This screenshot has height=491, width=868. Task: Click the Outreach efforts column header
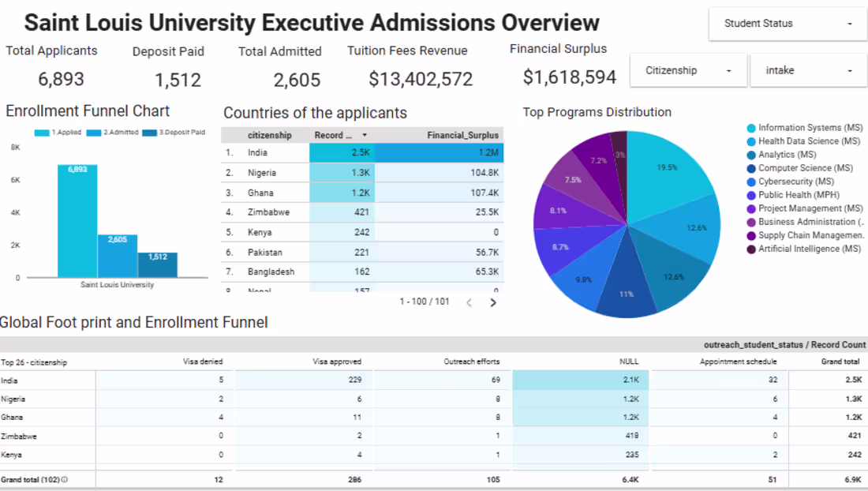472,362
